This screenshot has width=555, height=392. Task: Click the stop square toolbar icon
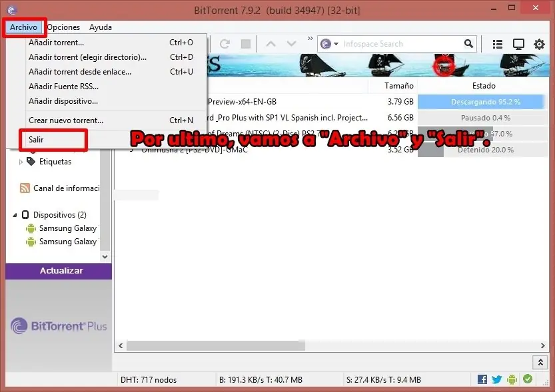point(246,44)
